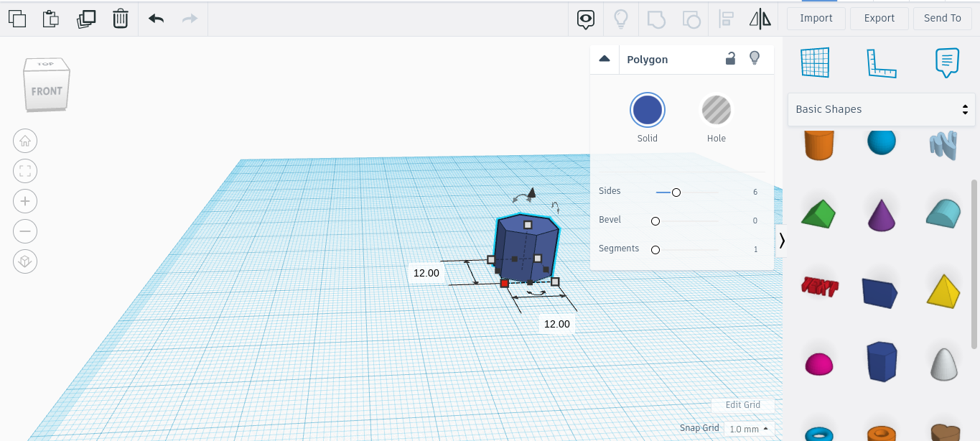The height and width of the screenshot is (441, 980).
Task: Set the shape to Hole
Action: tap(717, 111)
